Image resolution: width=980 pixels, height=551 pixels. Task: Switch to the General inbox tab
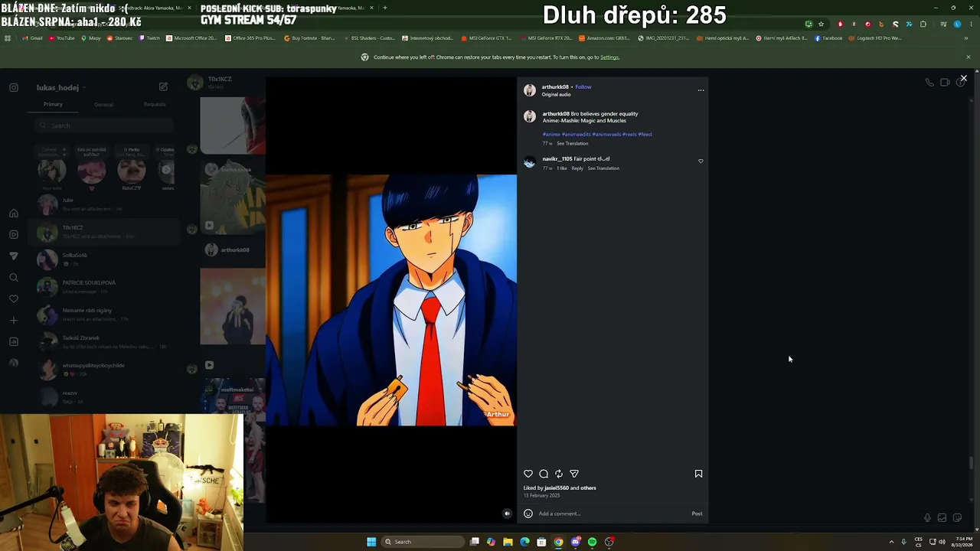pos(104,104)
